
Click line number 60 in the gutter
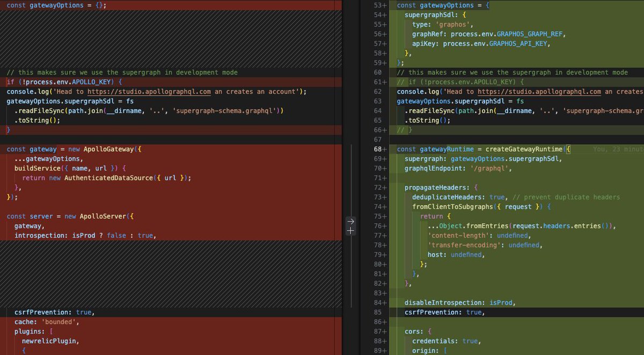tap(379, 72)
